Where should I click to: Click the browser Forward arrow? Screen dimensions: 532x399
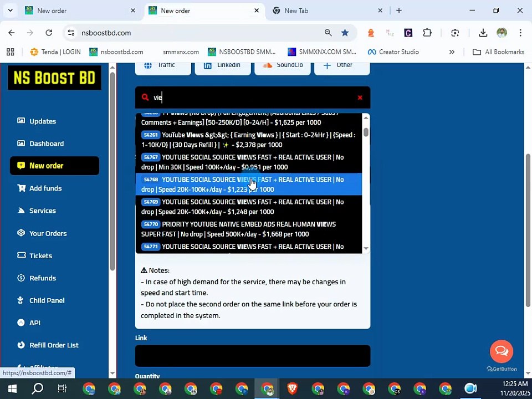pyautogui.click(x=30, y=33)
